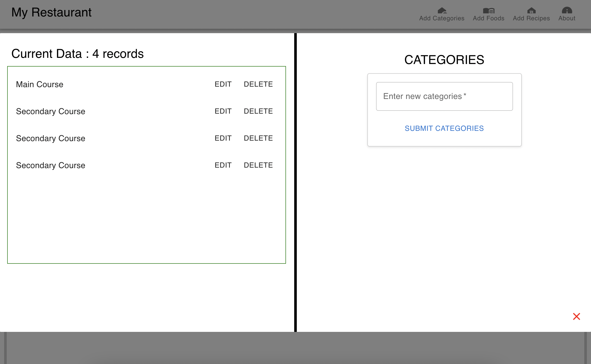
Task: Focus the Enter new categories field
Action: point(444,96)
